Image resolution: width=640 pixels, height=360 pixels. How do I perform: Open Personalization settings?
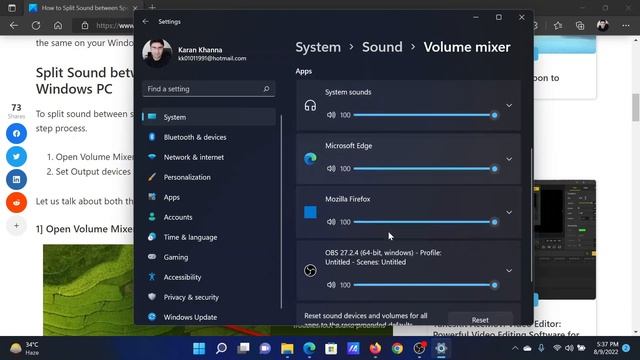(209, 177)
